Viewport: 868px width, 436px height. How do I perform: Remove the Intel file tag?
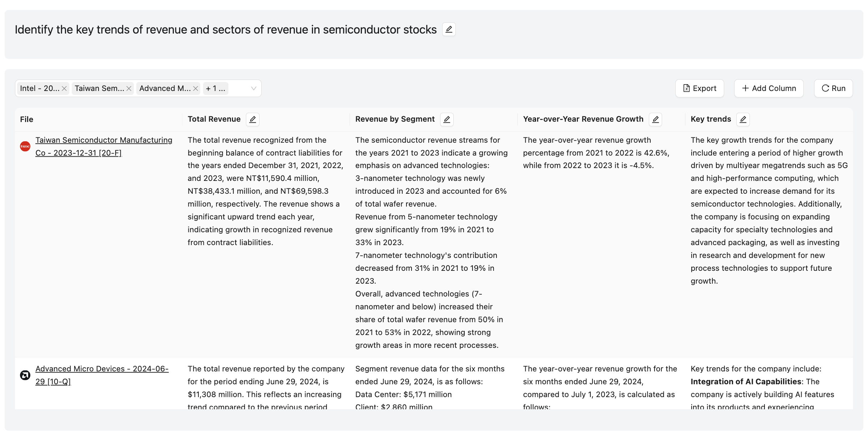[x=64, y=88]
